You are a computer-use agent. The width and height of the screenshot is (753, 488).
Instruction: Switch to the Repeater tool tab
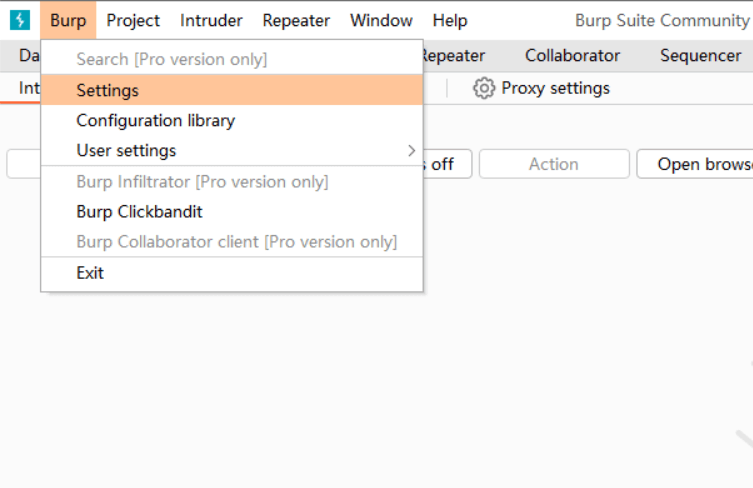[455, 56]
